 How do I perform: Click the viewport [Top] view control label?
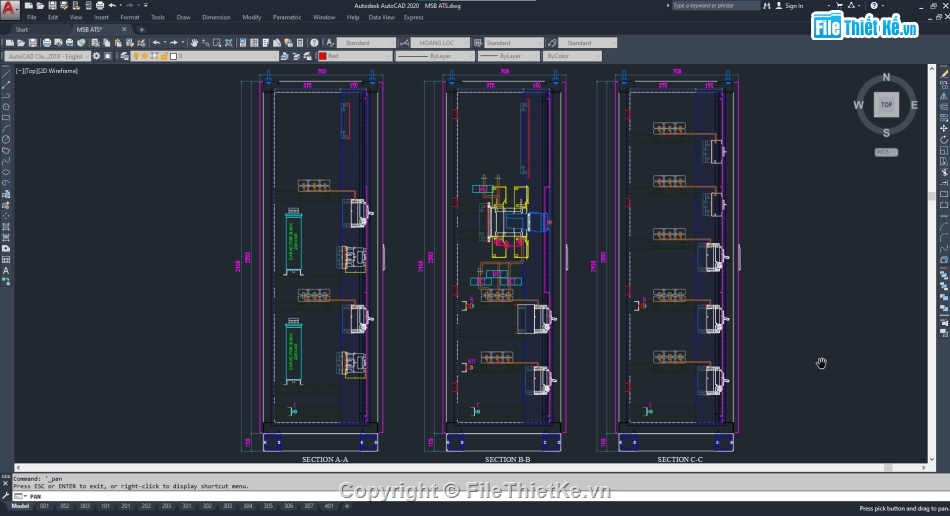point(30,71)
